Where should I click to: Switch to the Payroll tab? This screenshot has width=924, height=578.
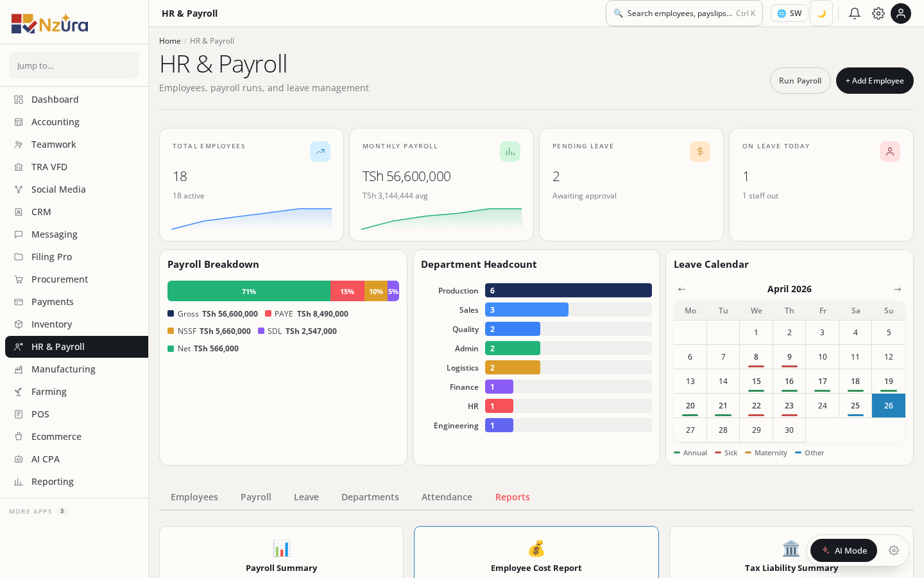click(256, 497)
